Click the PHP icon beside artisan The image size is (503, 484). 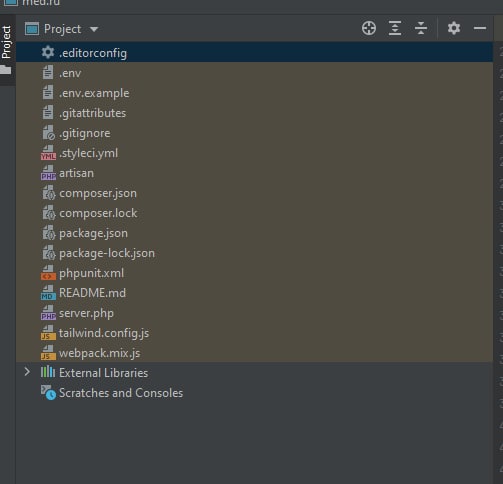click(48, 173)
